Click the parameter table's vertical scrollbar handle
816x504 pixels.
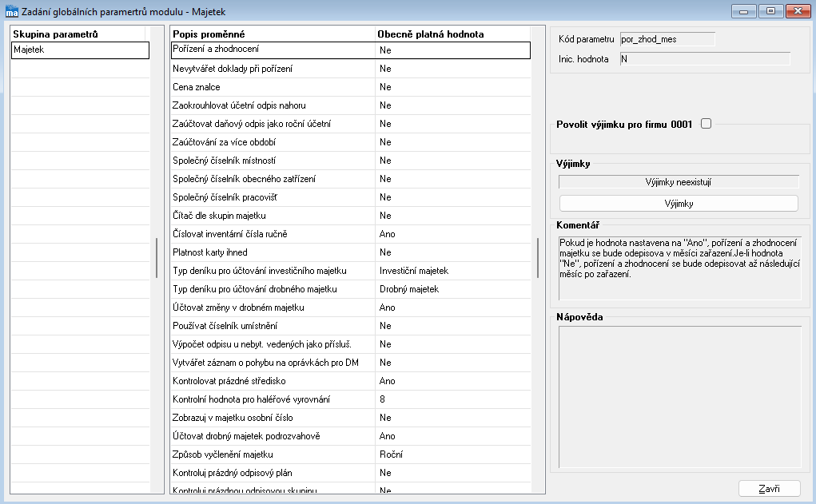coord(538,258)
